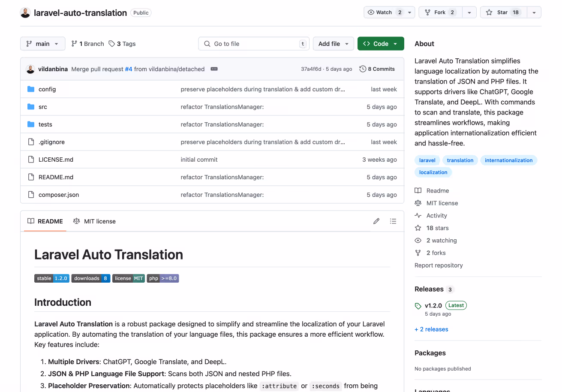Open the green Code dropdown
Image resolution: width=562 pixels, height=392 pixels.
[x=381, y=44]
